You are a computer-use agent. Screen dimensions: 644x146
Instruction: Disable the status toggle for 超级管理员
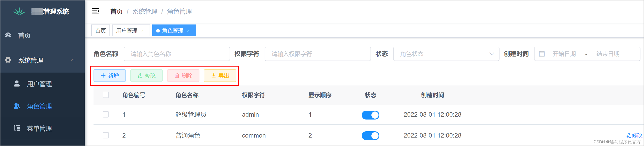coord(371,115)
